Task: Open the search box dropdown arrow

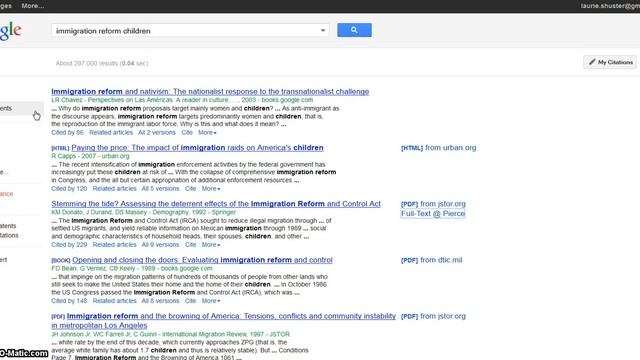Action: pyautogui.click(x=323, y=31)
